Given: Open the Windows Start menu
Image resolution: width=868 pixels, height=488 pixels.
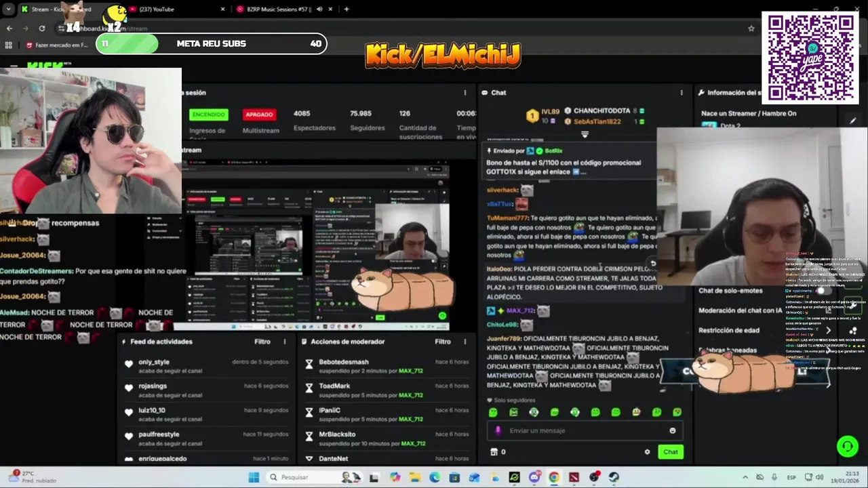Looking at the screenshot, I should (x=254, y=477).
